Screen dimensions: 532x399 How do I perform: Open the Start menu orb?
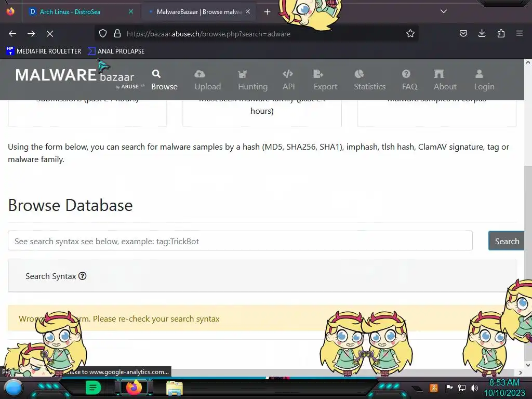(x=14, y=388)
